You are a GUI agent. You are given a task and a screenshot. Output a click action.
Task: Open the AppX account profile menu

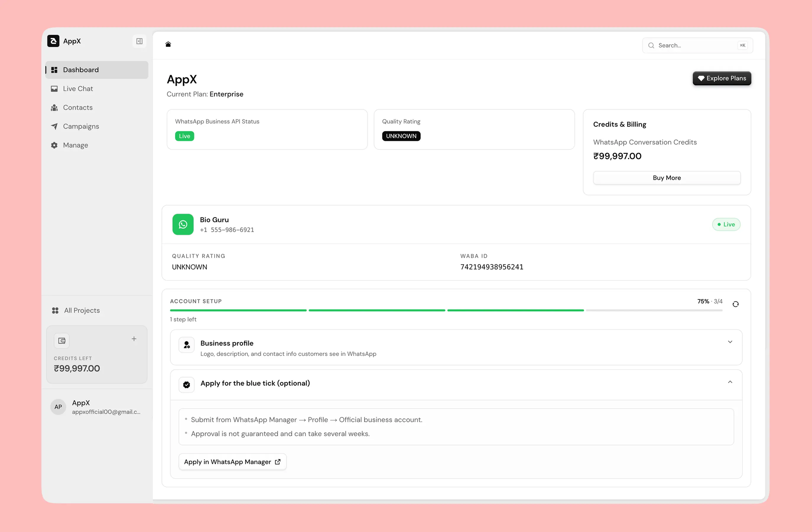97,407
